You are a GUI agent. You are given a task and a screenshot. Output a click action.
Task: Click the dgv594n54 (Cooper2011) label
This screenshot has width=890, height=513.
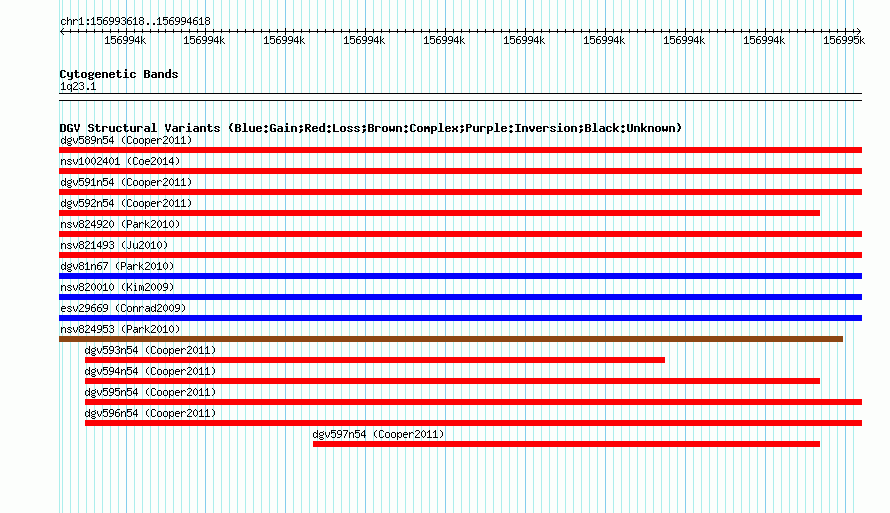pos(150,371)
